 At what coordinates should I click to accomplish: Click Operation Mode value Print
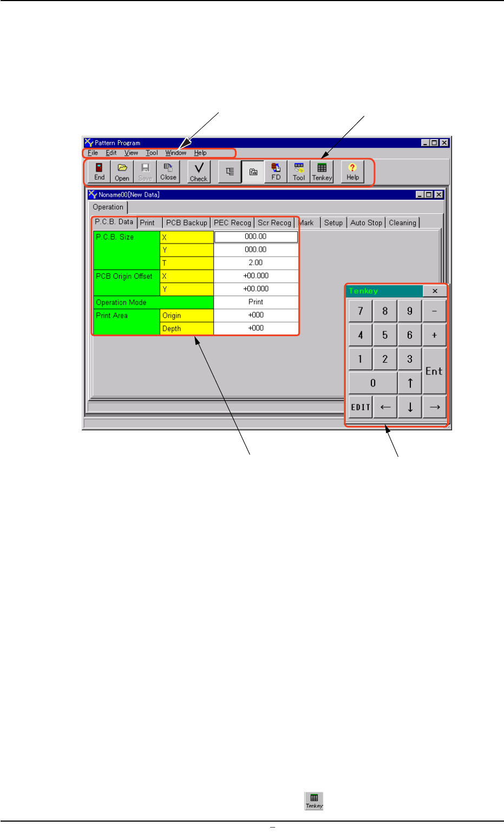(x=256, y=302)
